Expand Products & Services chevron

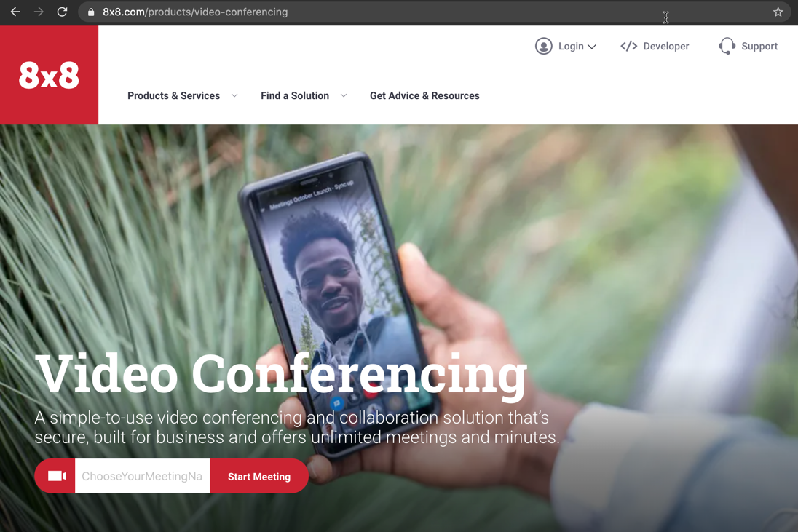click(234, 95)
